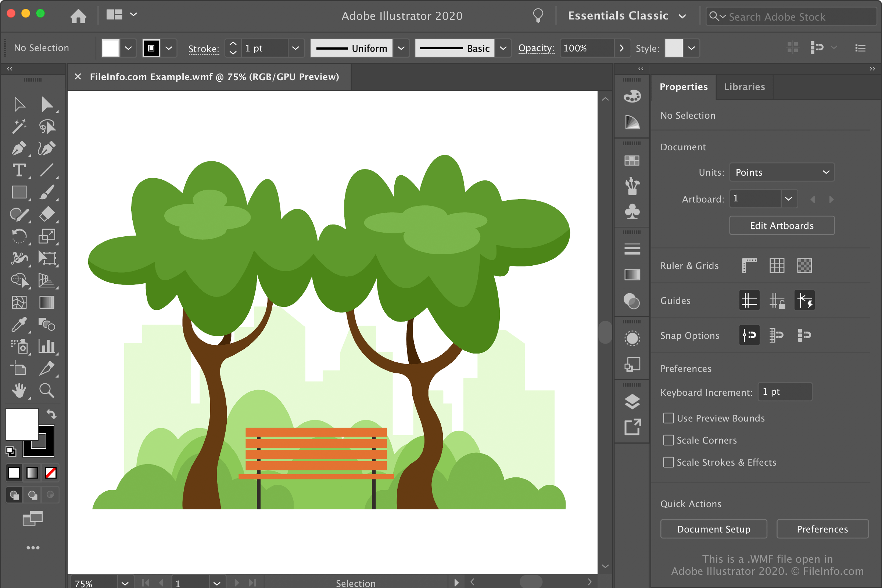This screenshot has height=588, width=882.
Task: Enable Scale Strokes and Effects
Action: 669,462
